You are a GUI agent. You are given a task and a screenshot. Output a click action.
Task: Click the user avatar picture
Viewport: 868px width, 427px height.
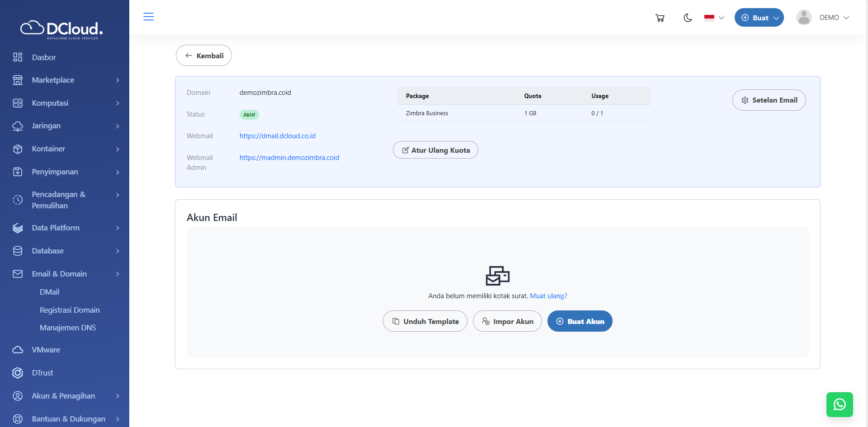pos(803,18)
